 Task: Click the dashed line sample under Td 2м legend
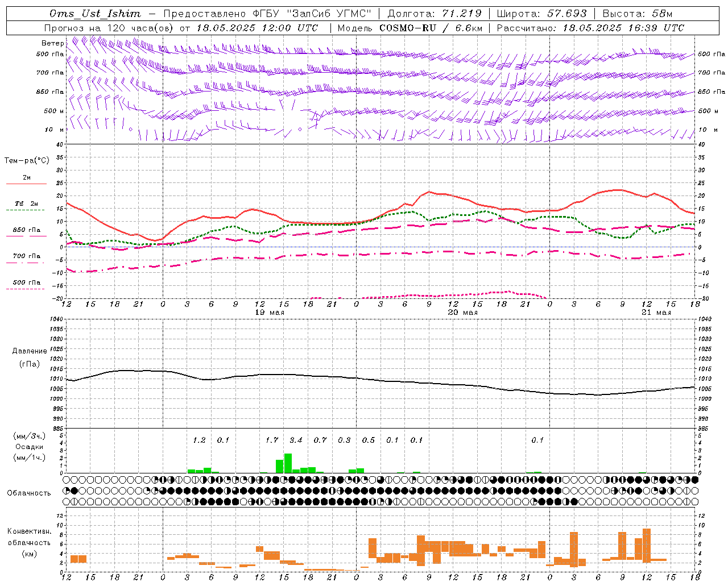tap(26, 210)
